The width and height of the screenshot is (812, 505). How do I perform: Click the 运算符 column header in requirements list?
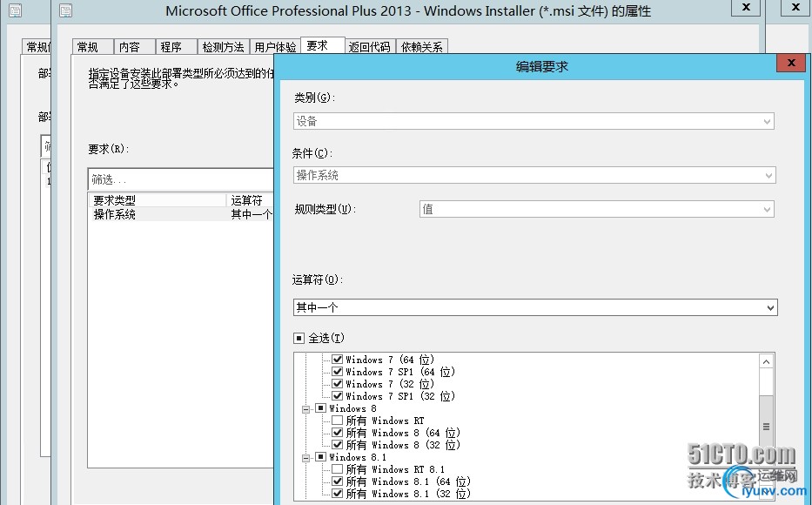[x=250, y=200]
